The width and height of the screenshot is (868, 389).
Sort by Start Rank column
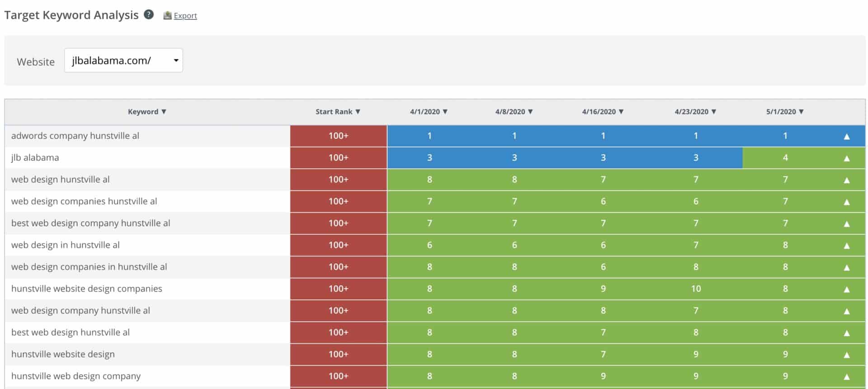click(338, 112)
